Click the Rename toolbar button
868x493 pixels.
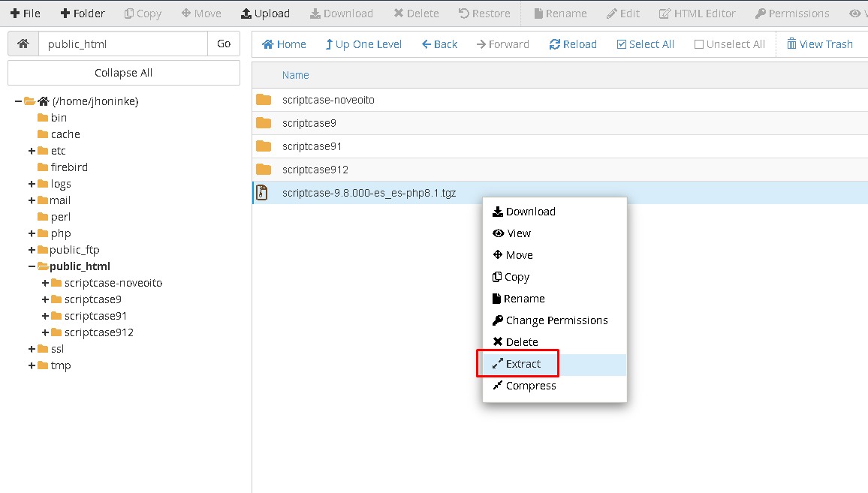[560, 14]
